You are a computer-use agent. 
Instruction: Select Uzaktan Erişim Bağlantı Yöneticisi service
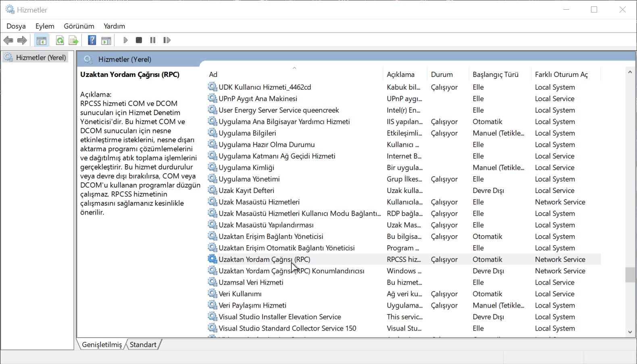click(x=271, y=236)
